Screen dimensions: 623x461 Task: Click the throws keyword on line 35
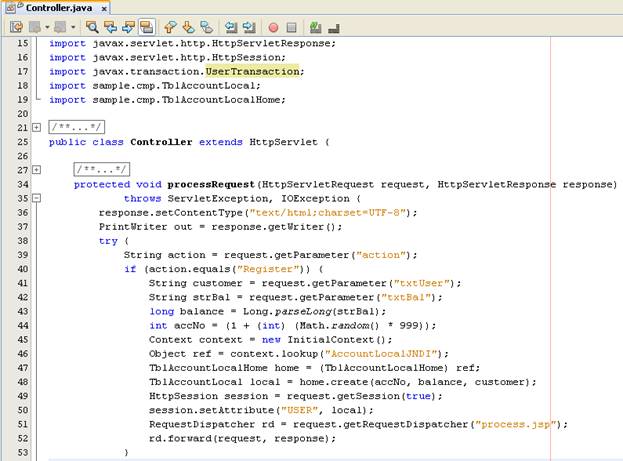click(x=142, y=198)
